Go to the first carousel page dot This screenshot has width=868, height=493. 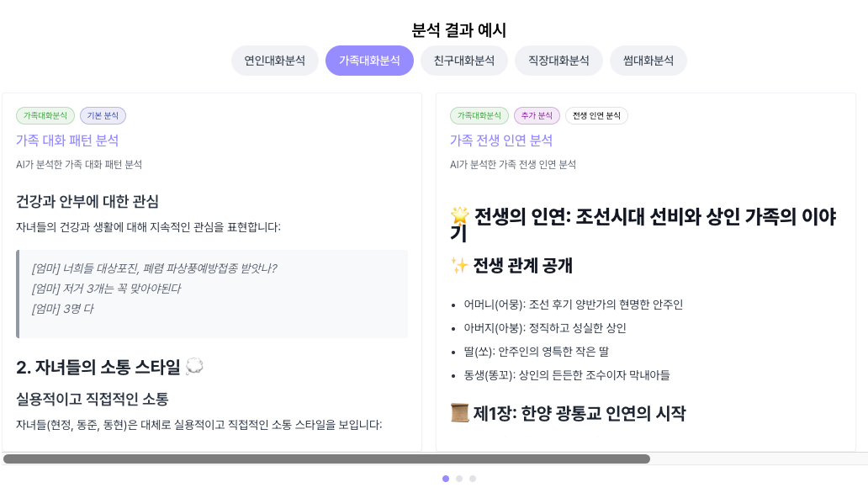446,479
